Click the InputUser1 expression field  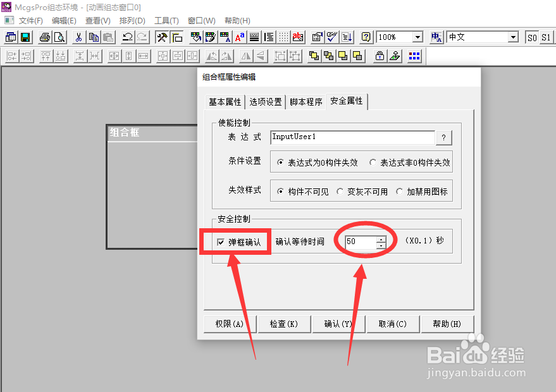click(353, 137)
